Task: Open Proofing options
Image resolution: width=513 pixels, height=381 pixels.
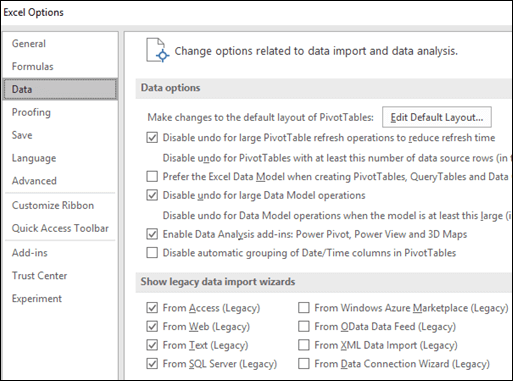Action: tap(31, 112)
